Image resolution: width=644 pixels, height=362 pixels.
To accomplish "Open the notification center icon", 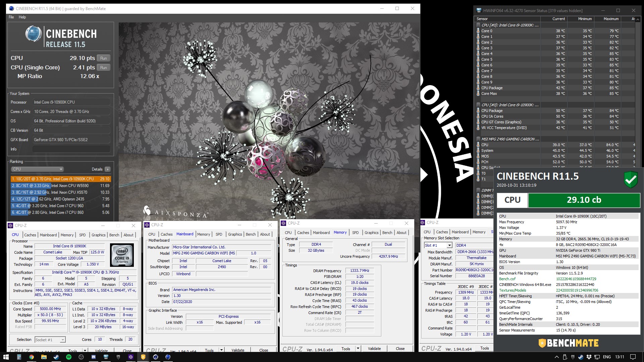I will click(633, 357).
